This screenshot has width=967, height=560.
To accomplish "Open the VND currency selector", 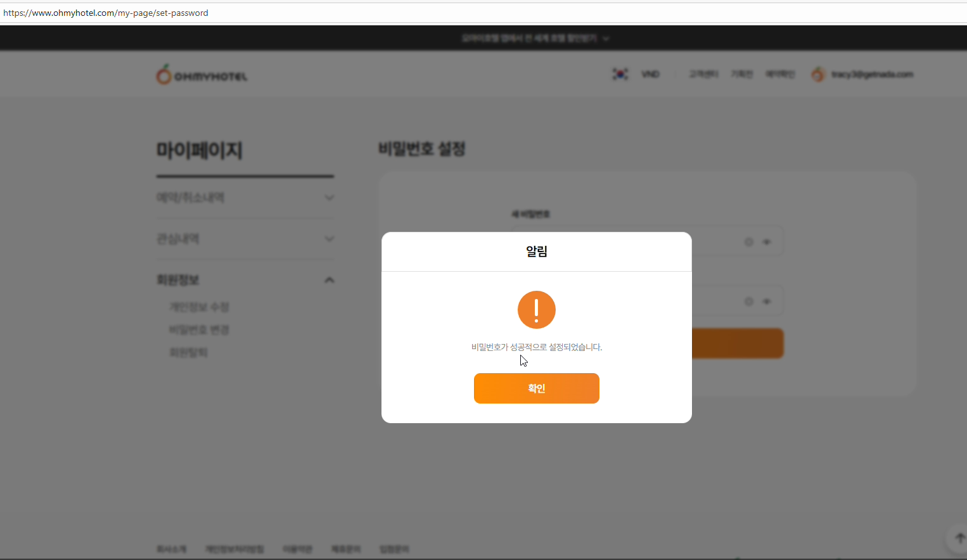I will point(650,74).
